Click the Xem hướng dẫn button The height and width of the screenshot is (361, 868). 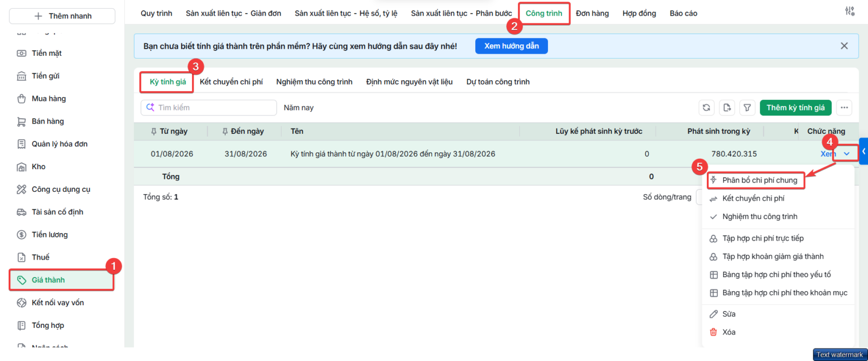[512, 46]
